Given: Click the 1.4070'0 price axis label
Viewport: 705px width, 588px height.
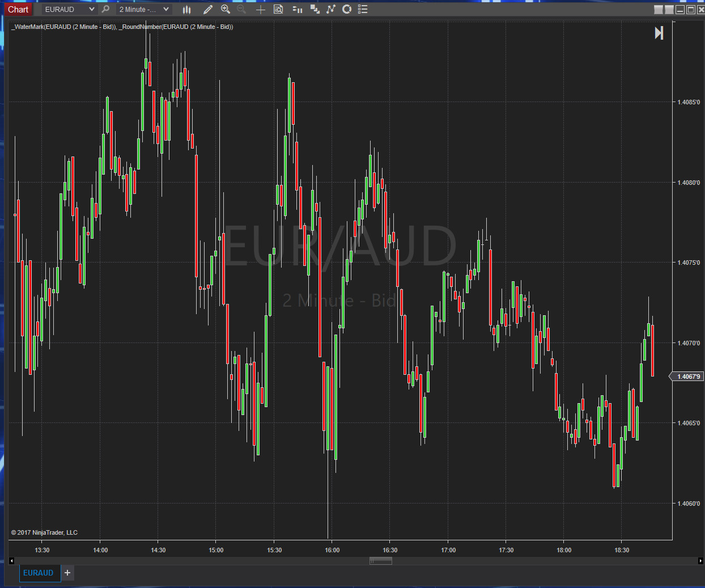Looking at the screenshot, I should coord(689,343).
